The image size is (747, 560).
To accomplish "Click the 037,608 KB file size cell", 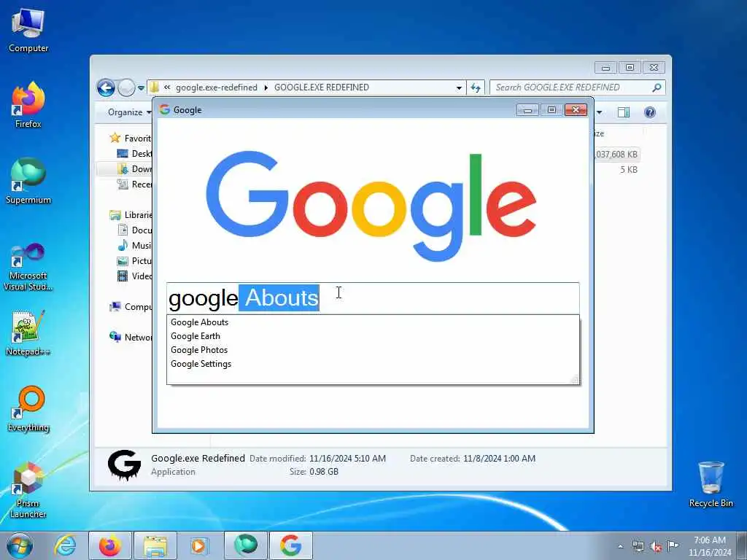I will (616, 155).
